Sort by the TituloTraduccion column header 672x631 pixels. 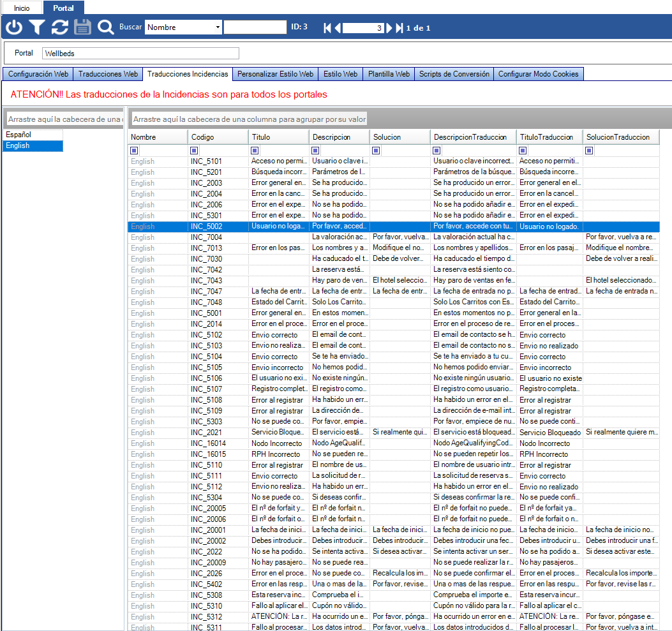point(549,137)
